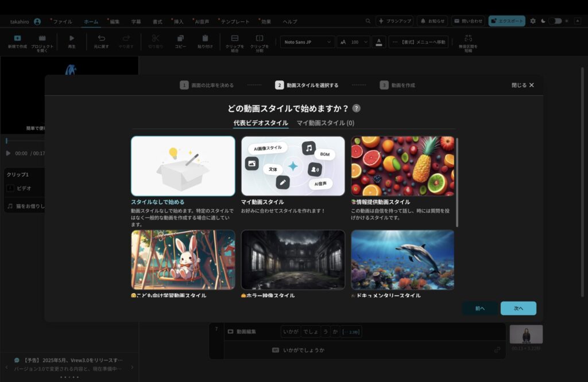Select the スタイルなしで始める thumbnail
The width and height of the screenshot is (588, 382).
[x=183, y=166]
